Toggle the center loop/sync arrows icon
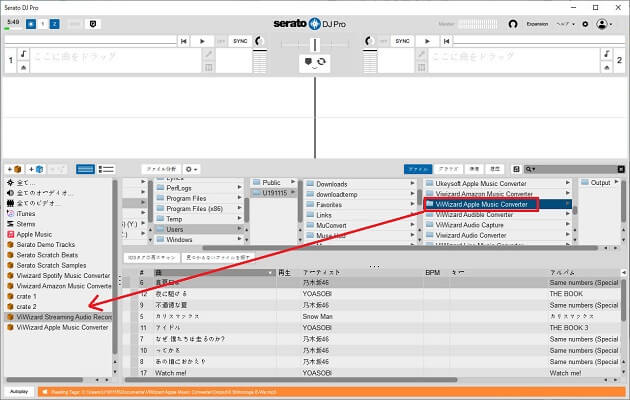The width and height of the screenshot is (630, 400). pyautogui.click(x=321, y=61)
